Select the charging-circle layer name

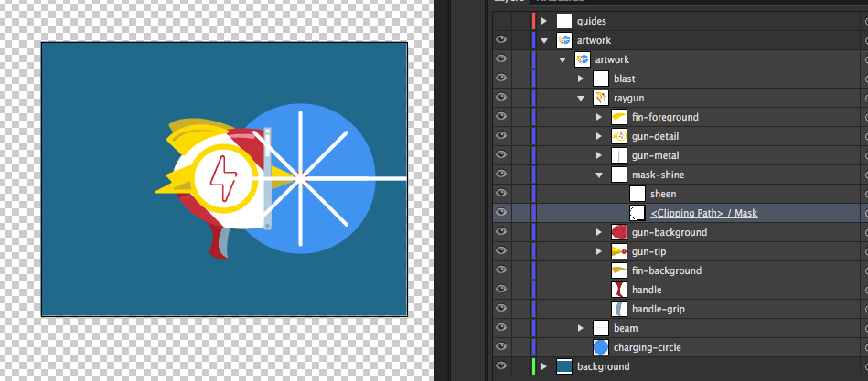(x=648, y=347)
